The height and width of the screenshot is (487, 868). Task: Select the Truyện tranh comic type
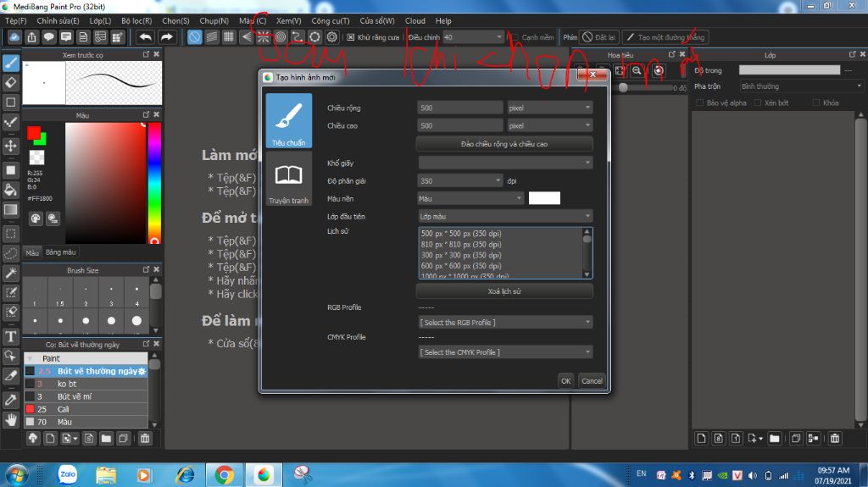pyautogui.click(x=288, y=180)
